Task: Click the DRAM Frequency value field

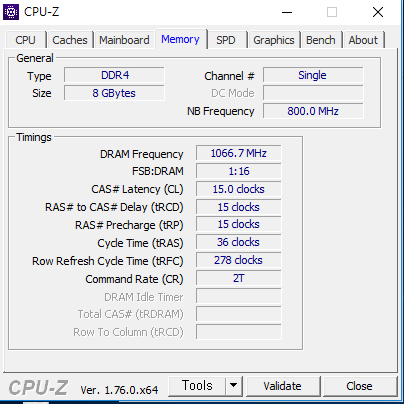Action: point(239,153)
